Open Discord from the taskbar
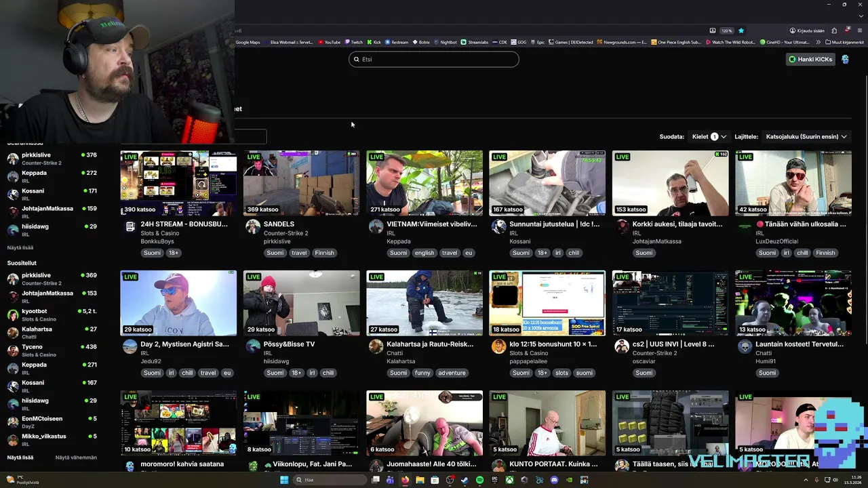 (554, 480)
